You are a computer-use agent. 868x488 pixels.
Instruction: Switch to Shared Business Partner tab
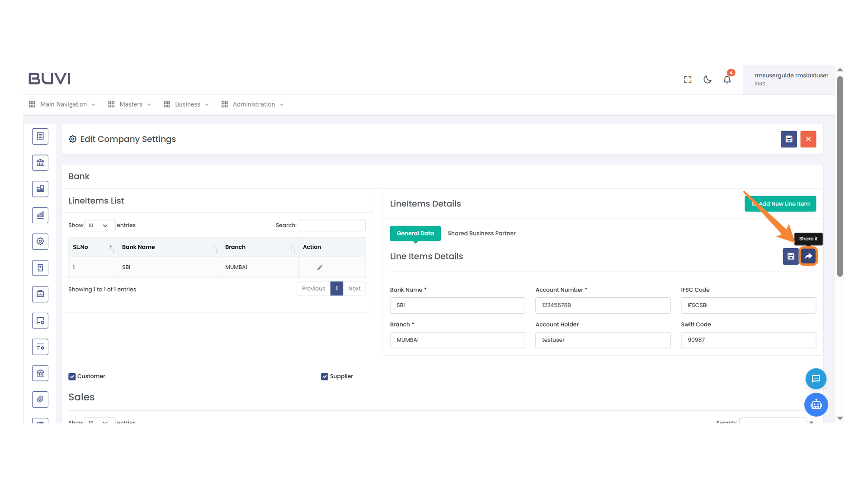pyautogui.click(x=481, y=233)
